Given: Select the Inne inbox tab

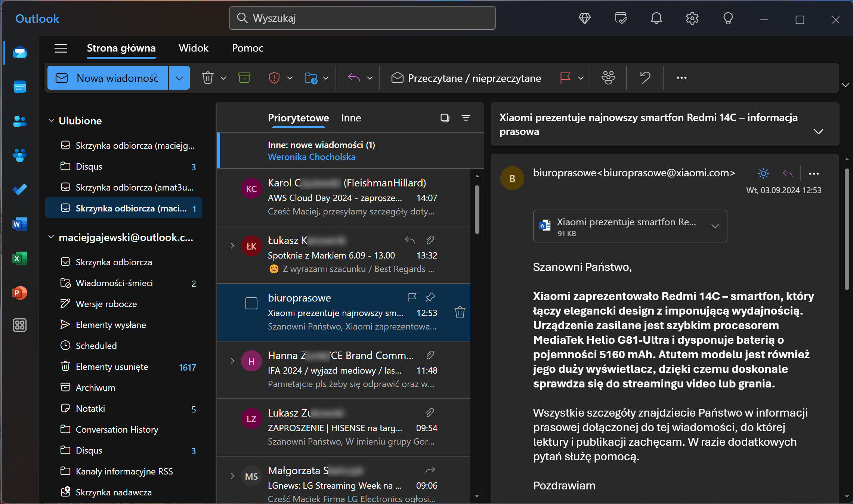Looking at the screenshot, I should [351, 118].
